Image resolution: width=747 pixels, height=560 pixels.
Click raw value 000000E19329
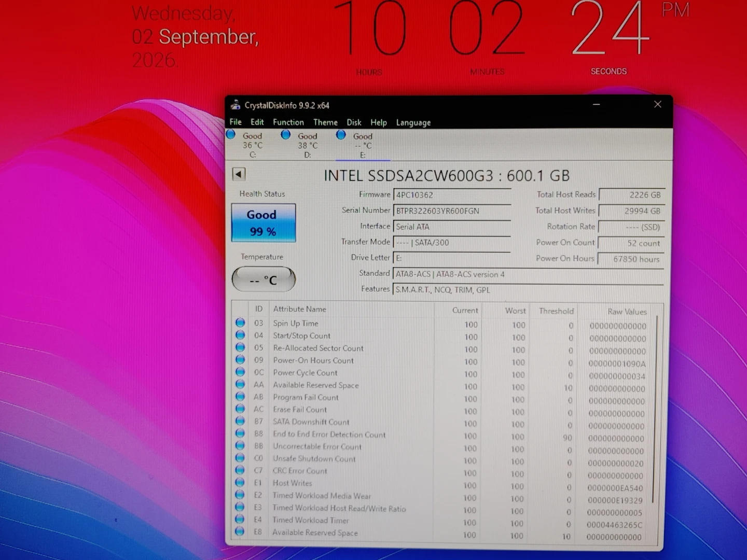point(615,500)
